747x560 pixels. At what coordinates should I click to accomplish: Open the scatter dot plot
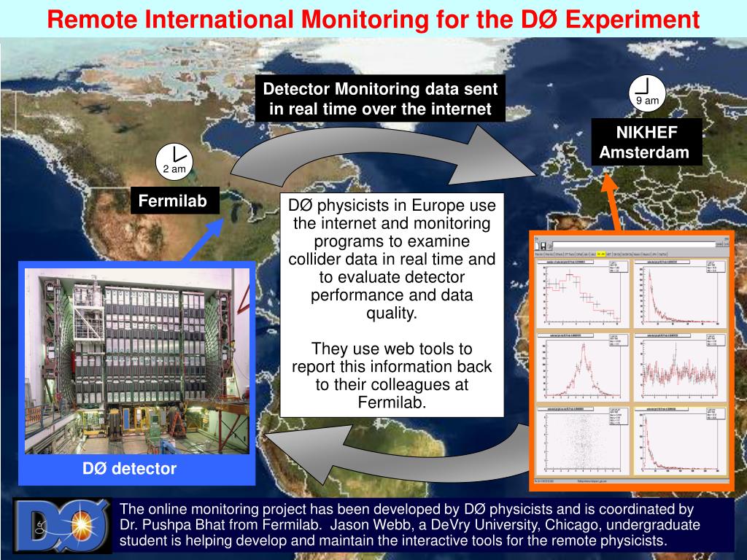(x=583, y=440)
